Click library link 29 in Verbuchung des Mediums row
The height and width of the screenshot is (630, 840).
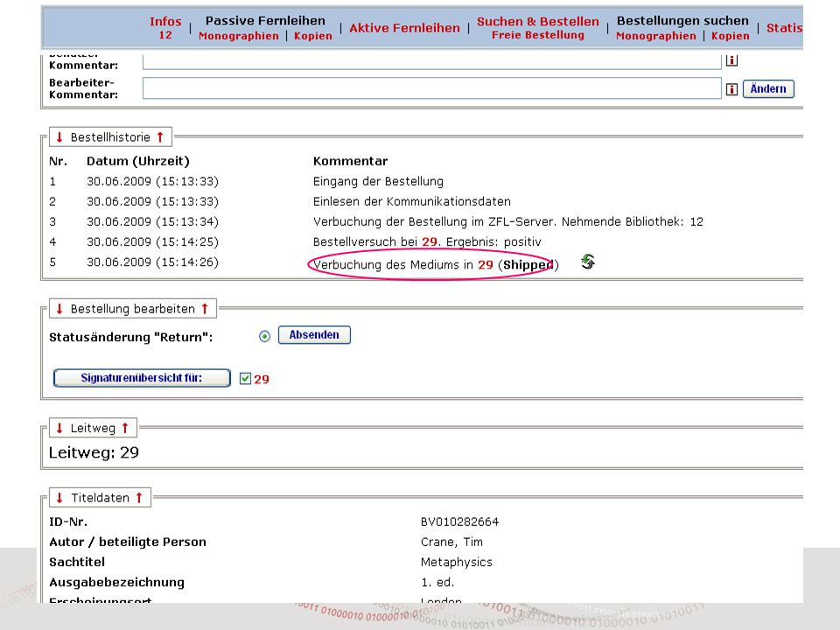point(486,264)
